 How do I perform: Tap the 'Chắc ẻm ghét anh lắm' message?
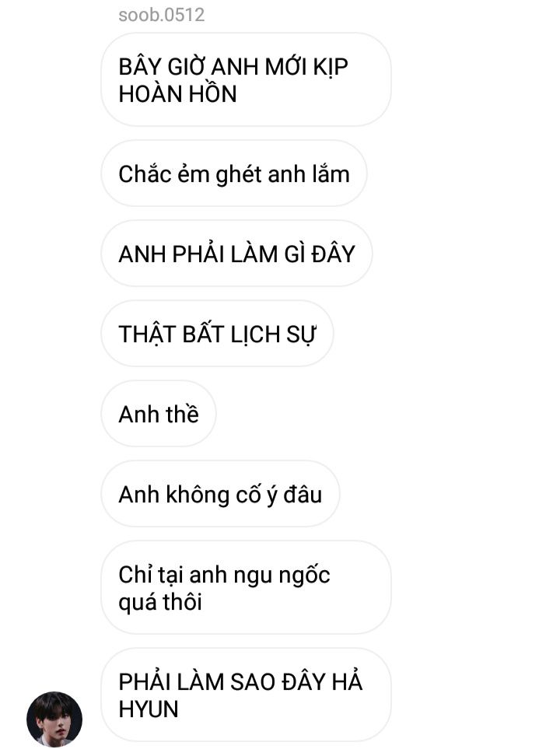pyautogui.click(x=234, y=174)
